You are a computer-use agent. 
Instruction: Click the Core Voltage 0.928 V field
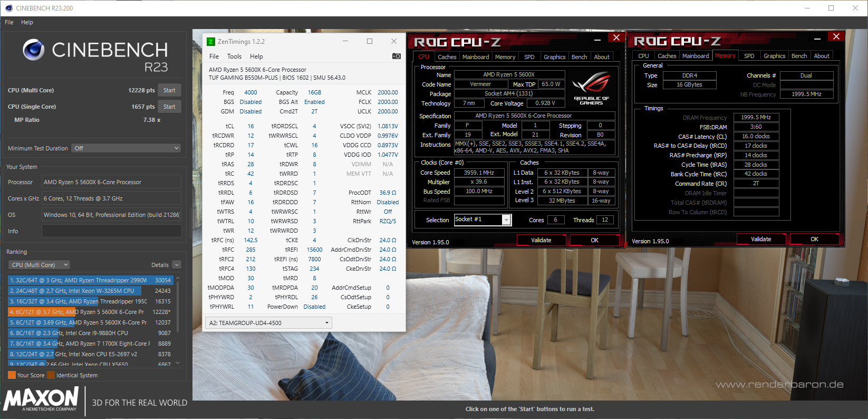click(545, 103)
